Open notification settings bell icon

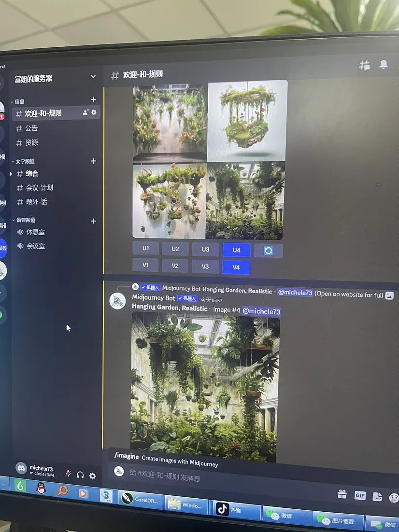pos(384,64)
